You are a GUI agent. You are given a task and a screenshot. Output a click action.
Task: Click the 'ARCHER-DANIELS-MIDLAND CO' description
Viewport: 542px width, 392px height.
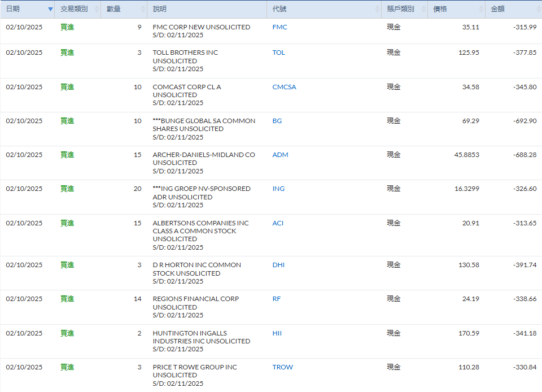tap(204, 155)
